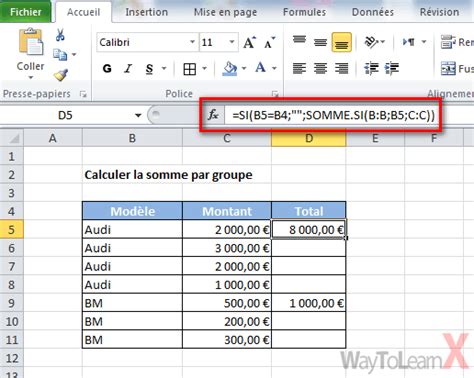This screenshot has height=378, width=474.
Task: Click the Coller paste icon
Action: pyautogui.click(x=30, y=43)
